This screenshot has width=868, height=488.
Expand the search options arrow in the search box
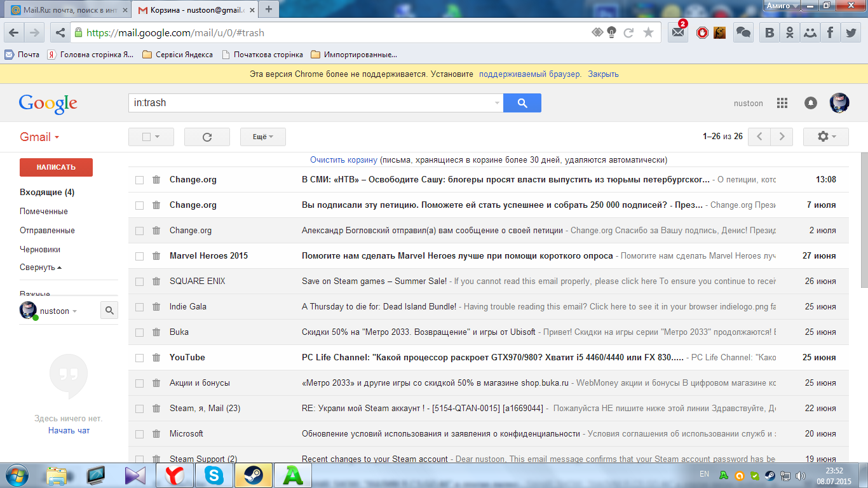click(x=497, y=103)
